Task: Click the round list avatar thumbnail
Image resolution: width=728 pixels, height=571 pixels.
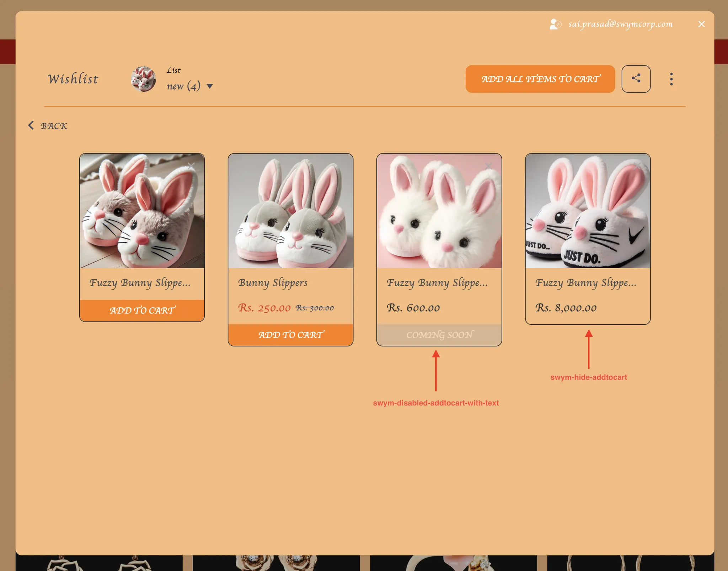Action: [143, 79]
